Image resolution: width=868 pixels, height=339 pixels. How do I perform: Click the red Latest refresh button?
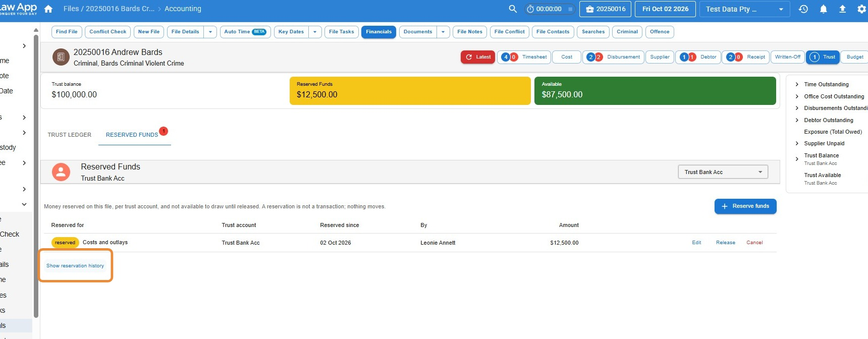tap(477, 57)
